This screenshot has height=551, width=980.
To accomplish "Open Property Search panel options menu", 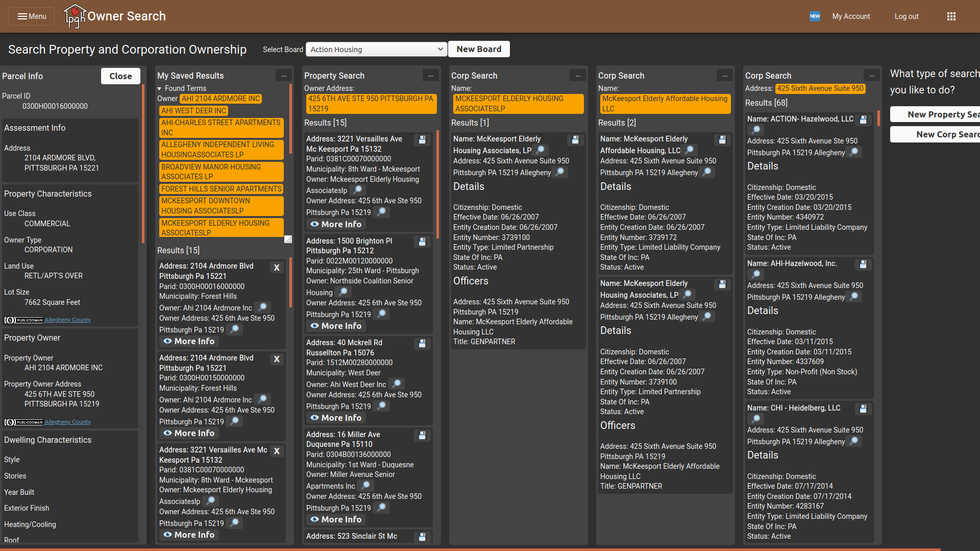I will [431, 76].
